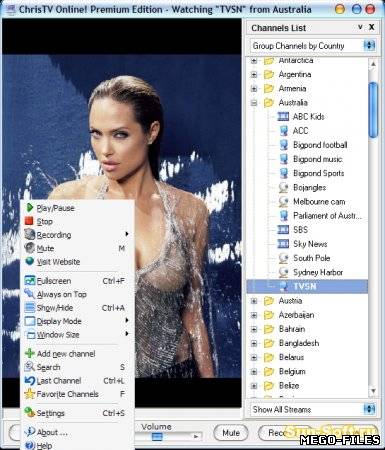Click the red Stop icon
Viewport: 385px width, 450px height.
(x=29, y=221)
